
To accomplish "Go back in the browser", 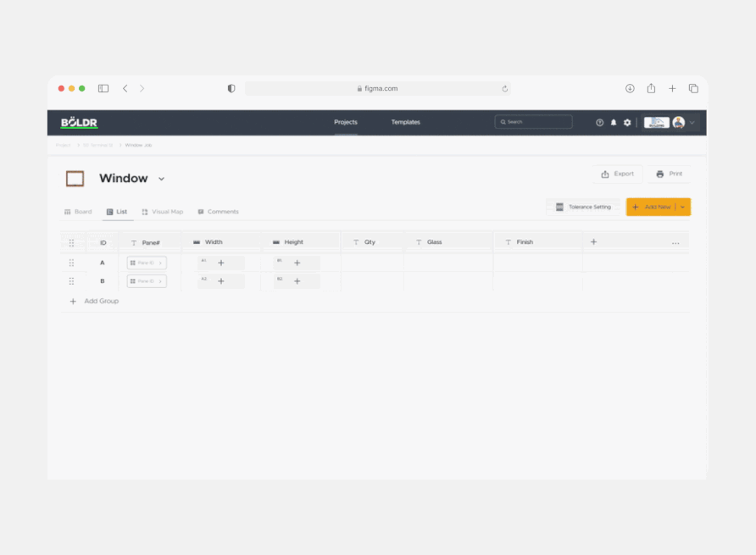I will click(125, 88).
